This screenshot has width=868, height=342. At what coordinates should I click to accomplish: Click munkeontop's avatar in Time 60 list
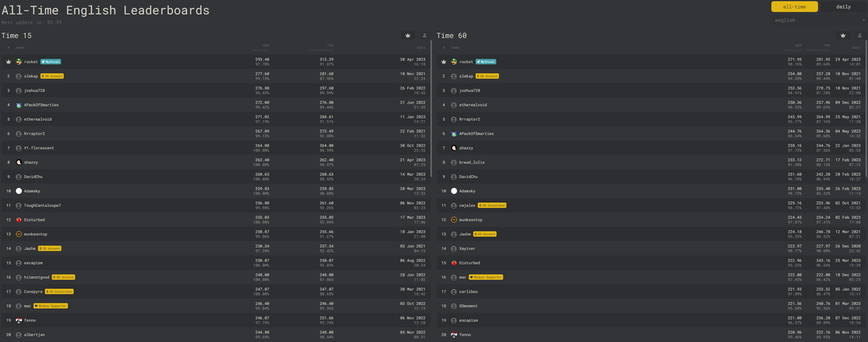[454, 219]
